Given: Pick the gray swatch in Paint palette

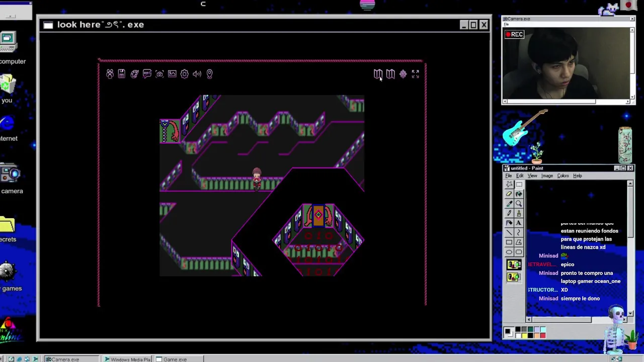Looking at the screenshot, I should pos(524,329).
